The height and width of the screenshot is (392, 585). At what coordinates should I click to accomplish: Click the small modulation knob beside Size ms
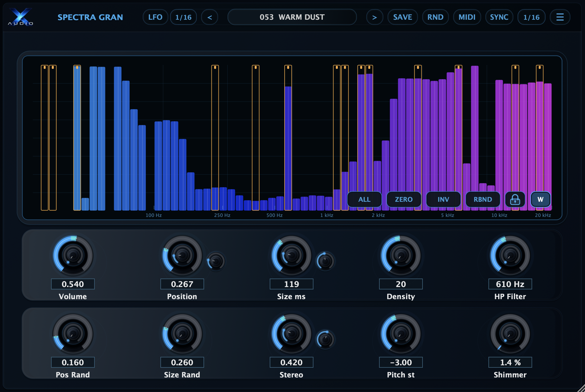tap(325, 261)
